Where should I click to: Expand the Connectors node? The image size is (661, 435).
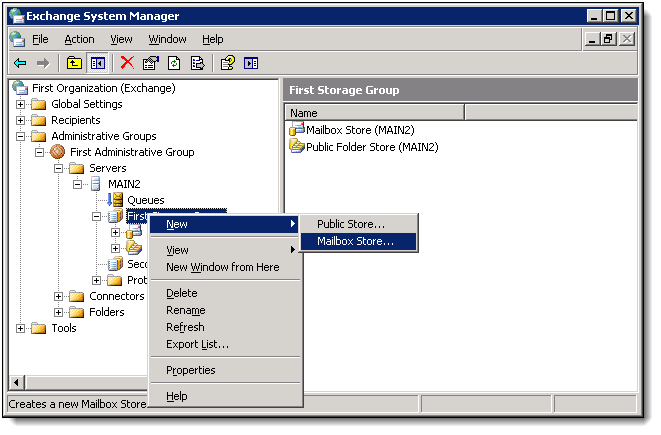tap(59, 296)
